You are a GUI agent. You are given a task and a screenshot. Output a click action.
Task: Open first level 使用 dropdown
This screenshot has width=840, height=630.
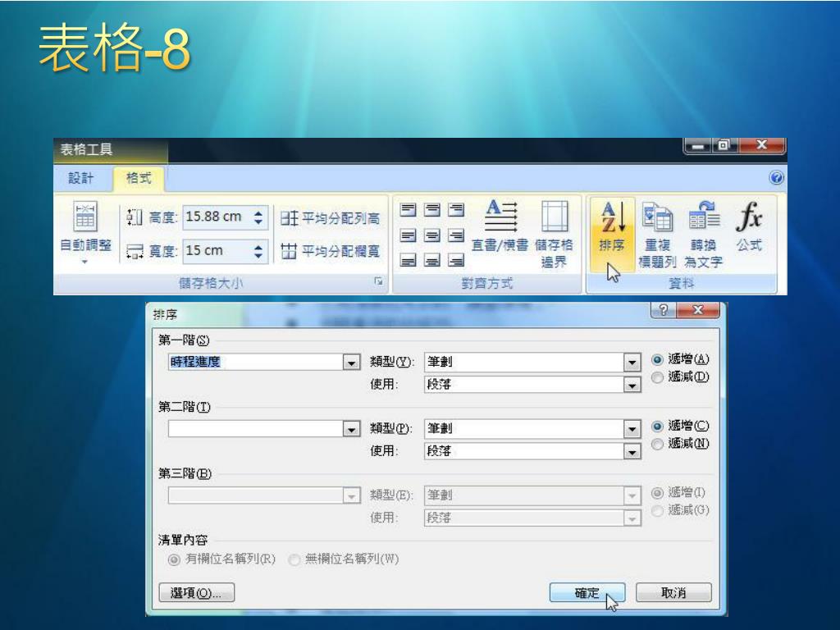point(632,386)
